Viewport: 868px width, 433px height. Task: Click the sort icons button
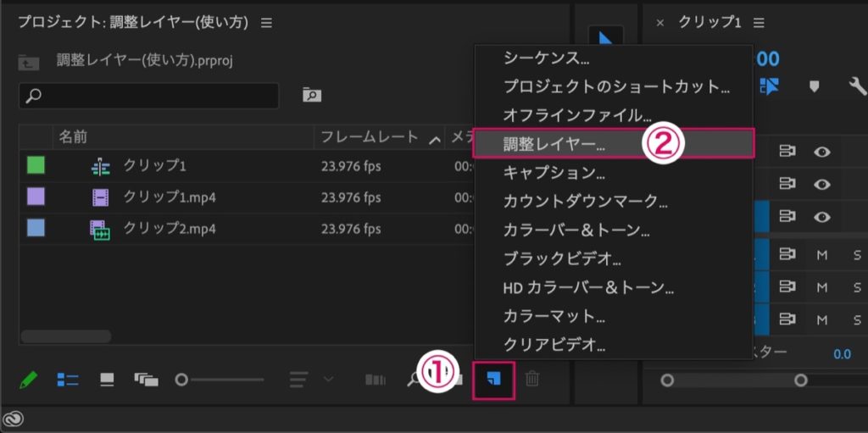click(299, 380)
